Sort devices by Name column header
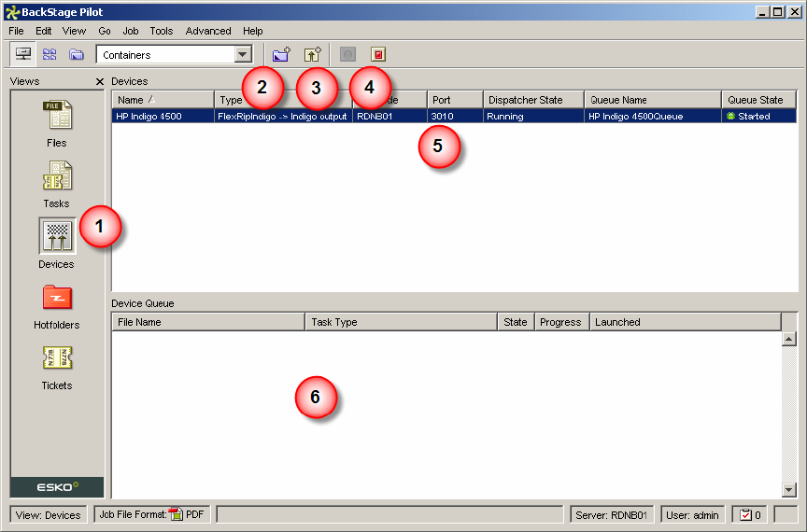 [163, 100]
